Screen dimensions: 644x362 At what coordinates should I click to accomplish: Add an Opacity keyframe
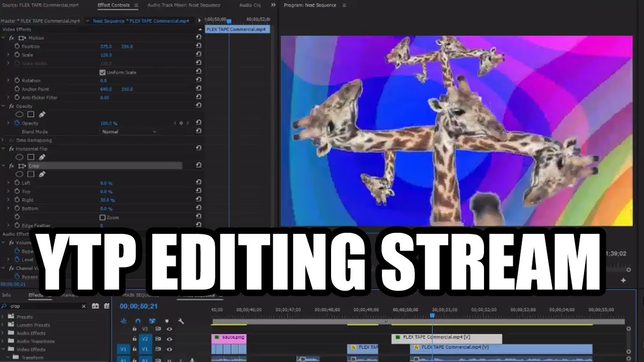click(x=181, y=123)
